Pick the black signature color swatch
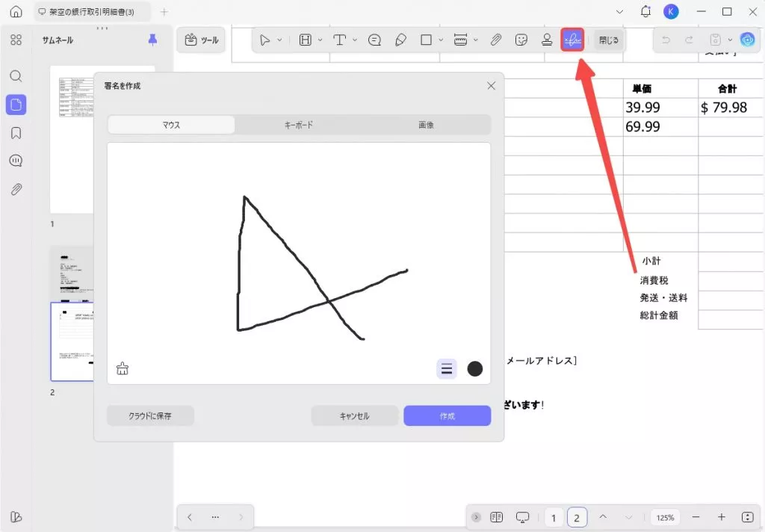This screenshot has height=532, width=765. [x=474, y=368]
